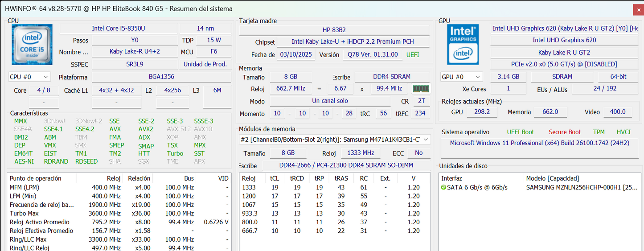Click the DDR4 SDRAM memory type field

coord(392,77)
